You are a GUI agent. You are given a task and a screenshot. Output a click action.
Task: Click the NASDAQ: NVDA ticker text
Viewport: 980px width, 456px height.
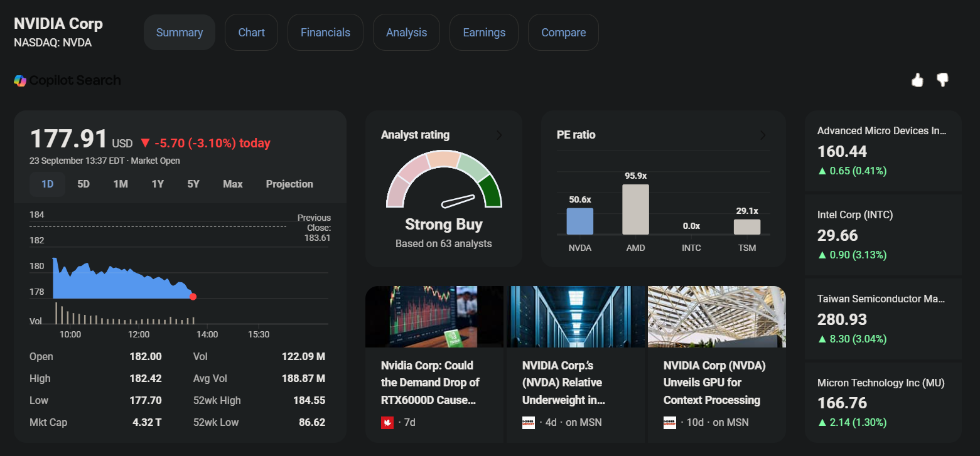[x=53, y=43]
